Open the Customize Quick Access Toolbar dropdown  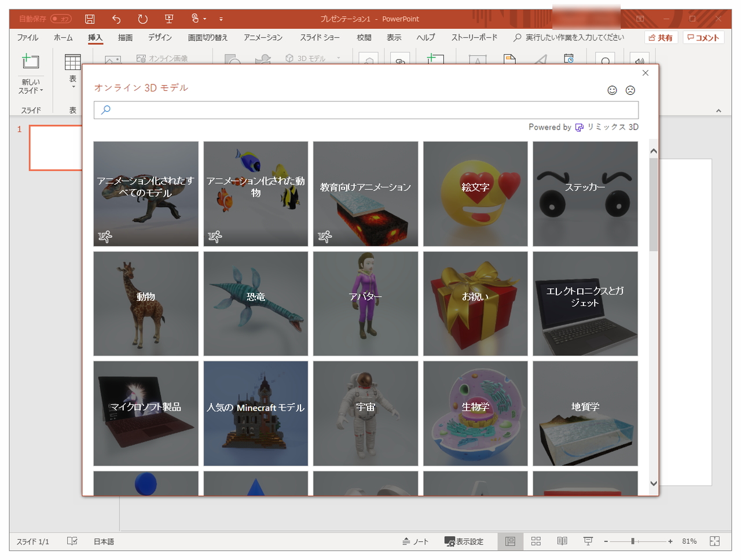coord(221,19)
